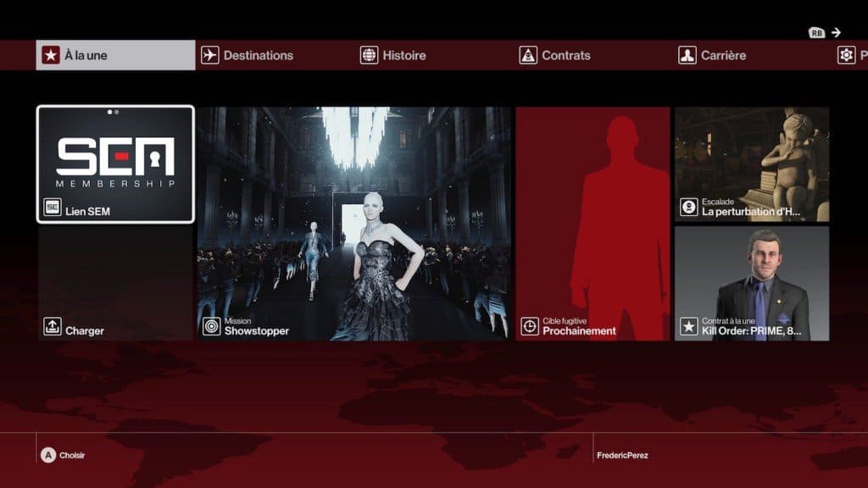
Task: Open the gear settings icon at top right
Action: [x=844, y=54]
